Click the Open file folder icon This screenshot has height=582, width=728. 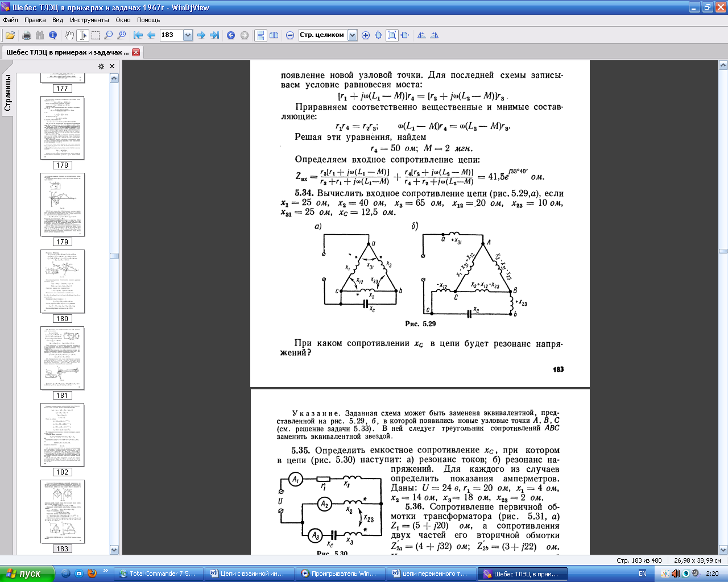tap(10, 35)
